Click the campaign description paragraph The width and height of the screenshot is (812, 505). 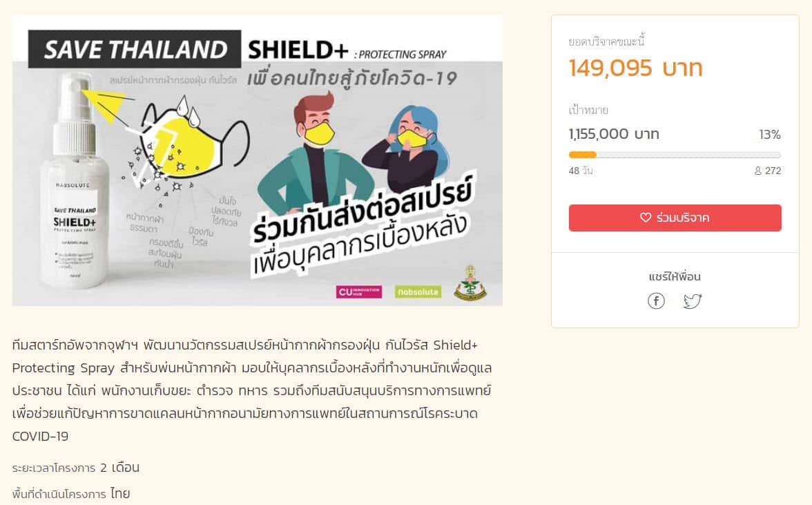[252, 390]
